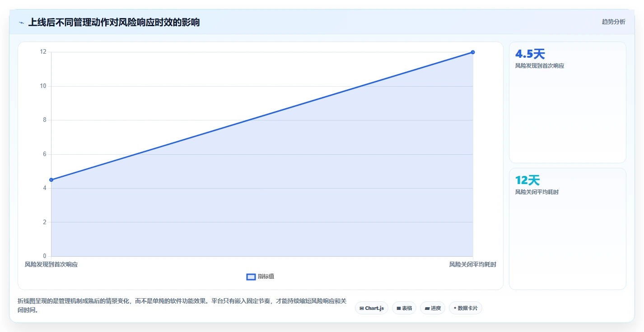Viewport: 644px width, 332px height.
Task: Click the 表格 chip
Action: tap(404, 308)
